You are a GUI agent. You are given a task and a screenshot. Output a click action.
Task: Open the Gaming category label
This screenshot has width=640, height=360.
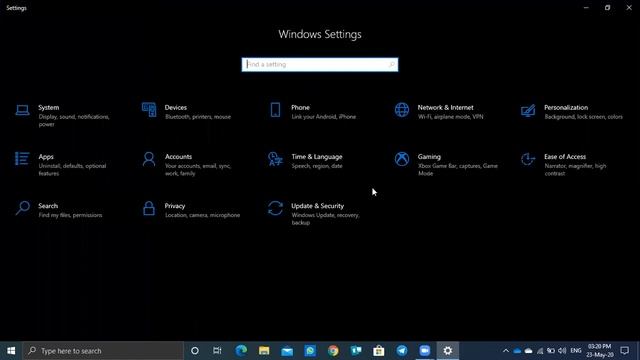[x=429, y=157]
